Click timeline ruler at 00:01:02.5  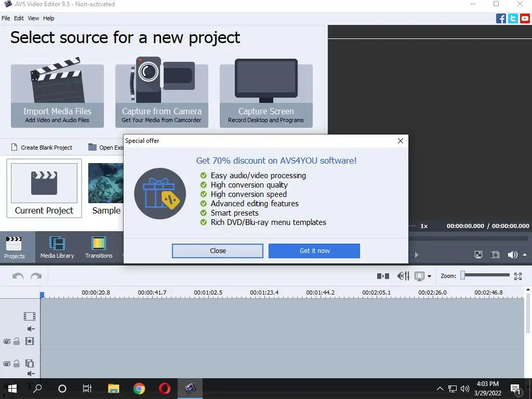208,292
